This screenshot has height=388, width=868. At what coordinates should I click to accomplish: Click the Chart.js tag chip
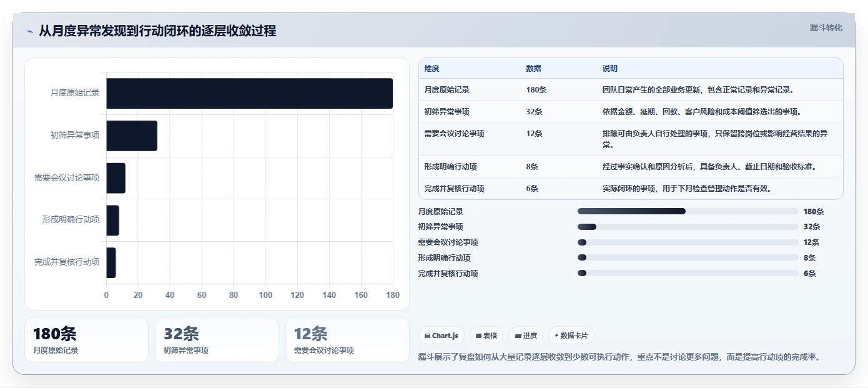(x=441, y=336)
